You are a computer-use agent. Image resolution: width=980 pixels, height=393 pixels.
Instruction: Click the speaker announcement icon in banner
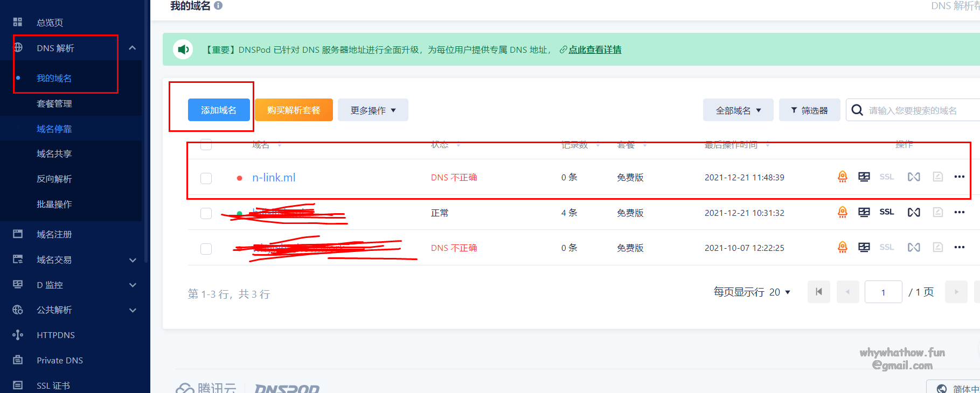[183, 50]
